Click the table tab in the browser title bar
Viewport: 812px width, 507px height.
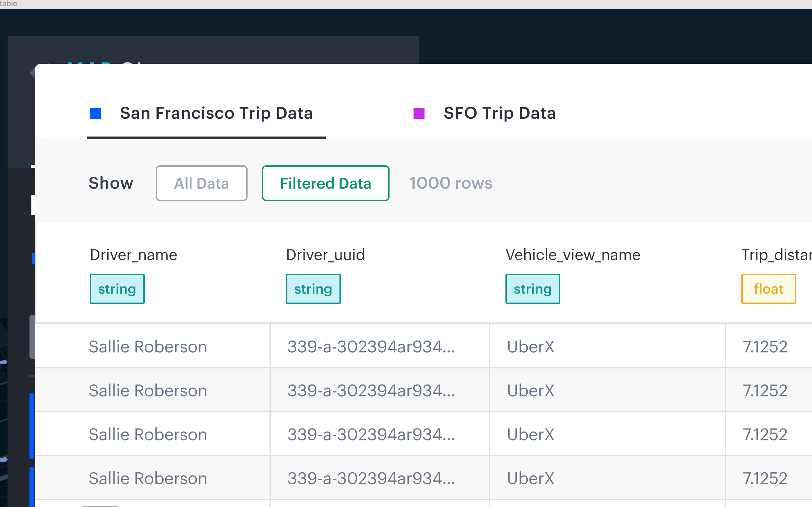pos(8,4)
